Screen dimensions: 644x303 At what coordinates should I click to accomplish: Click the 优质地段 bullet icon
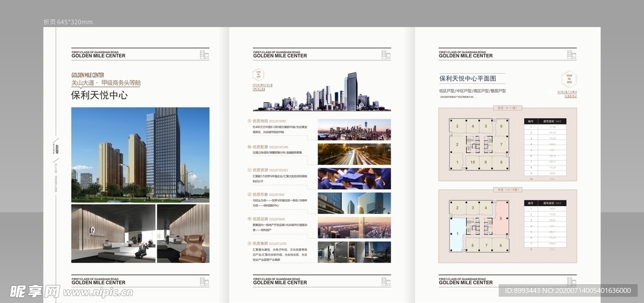coord(250,121)
